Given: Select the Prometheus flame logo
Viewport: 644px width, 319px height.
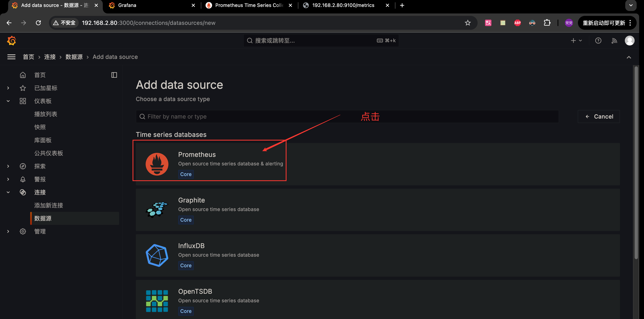Looking at the screenshot, I should tap(157, 164).
